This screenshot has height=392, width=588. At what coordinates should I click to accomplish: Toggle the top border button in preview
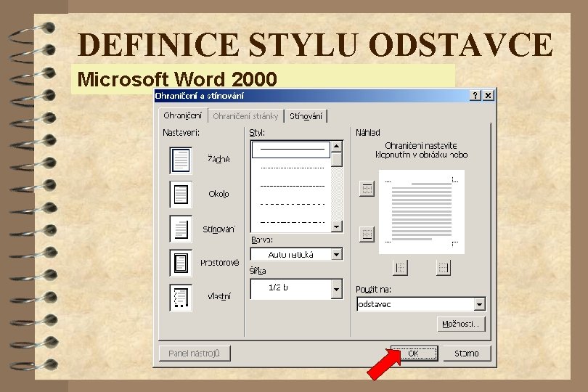[367, 189]
